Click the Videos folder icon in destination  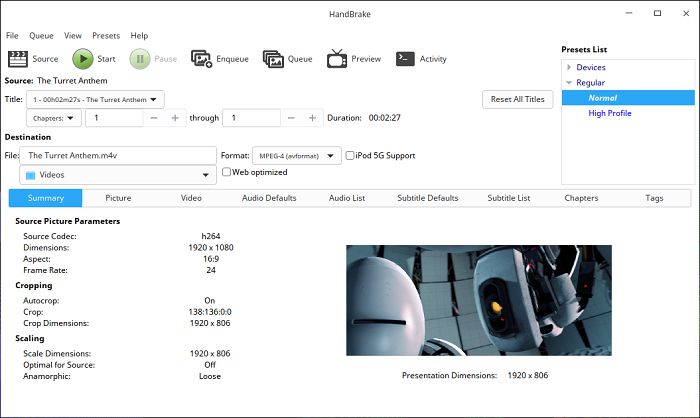[x=30, y=175]
